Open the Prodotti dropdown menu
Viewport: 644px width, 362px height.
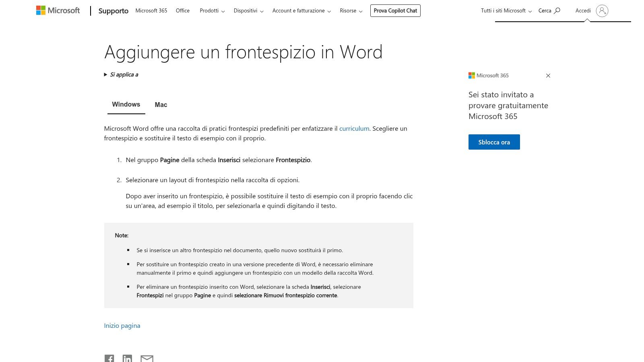pos(212,11)
